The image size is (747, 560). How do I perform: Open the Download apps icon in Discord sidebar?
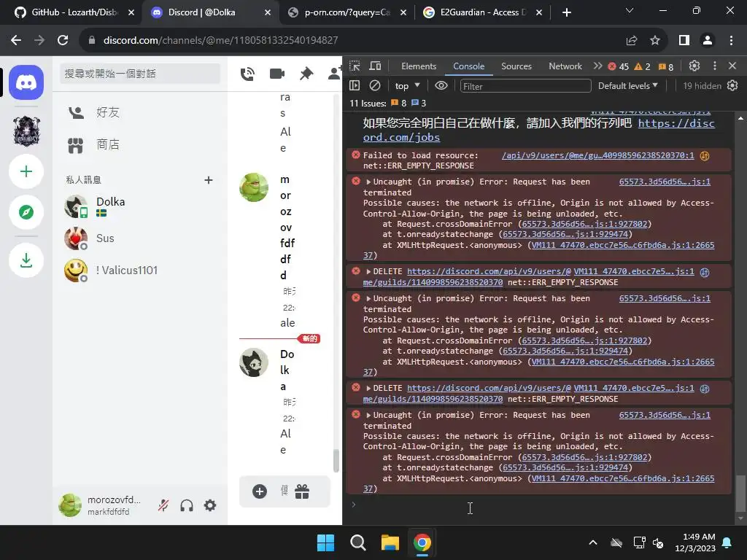pyautogui.click(x=26, y=260)
